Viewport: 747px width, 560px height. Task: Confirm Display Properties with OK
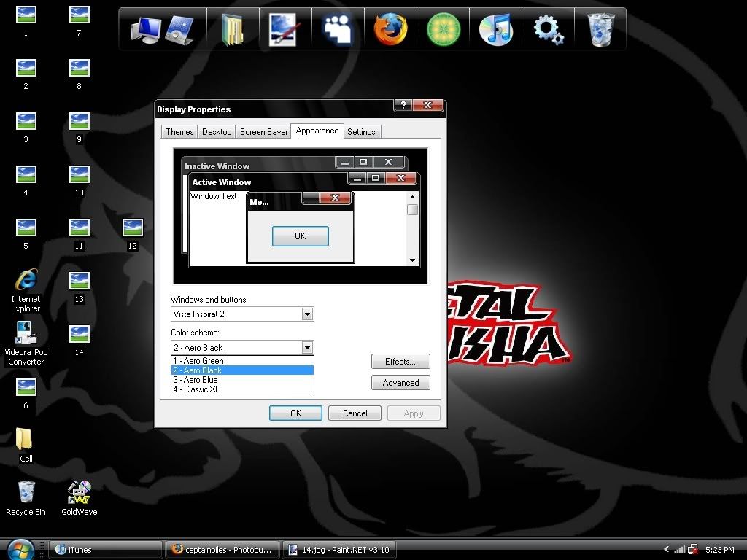(296, 413)
